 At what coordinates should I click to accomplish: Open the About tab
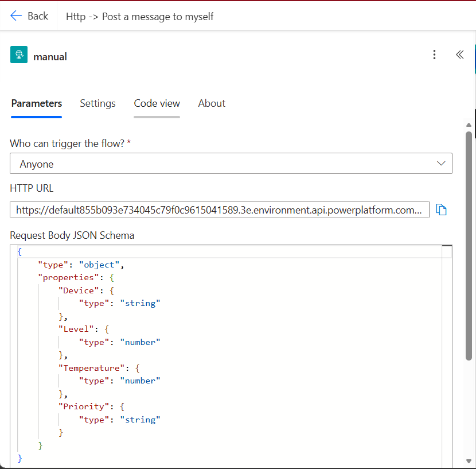pyautogui.click(x=212, y=103)
